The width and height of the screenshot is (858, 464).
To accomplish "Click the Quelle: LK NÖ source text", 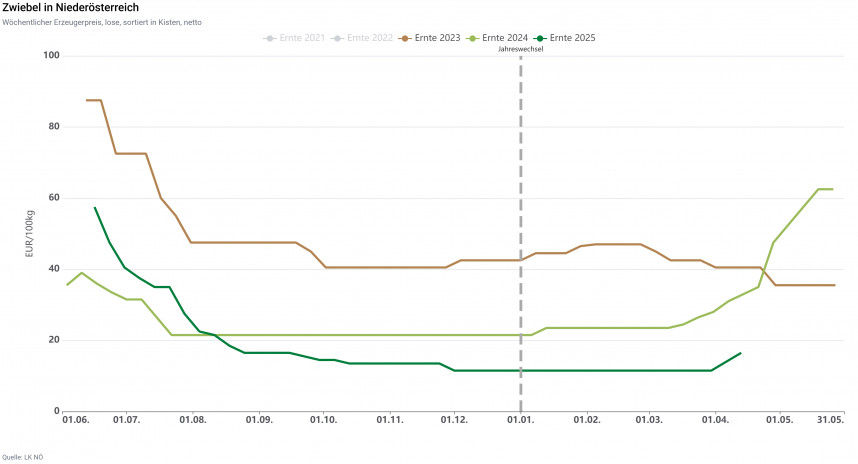I will point(22,457).
